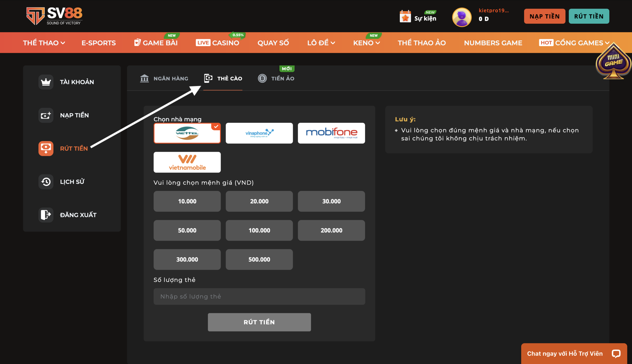Viewport: 632px width, 364px height.
Task: Switch to the Tiền Ảo tab
Action: 276,78
